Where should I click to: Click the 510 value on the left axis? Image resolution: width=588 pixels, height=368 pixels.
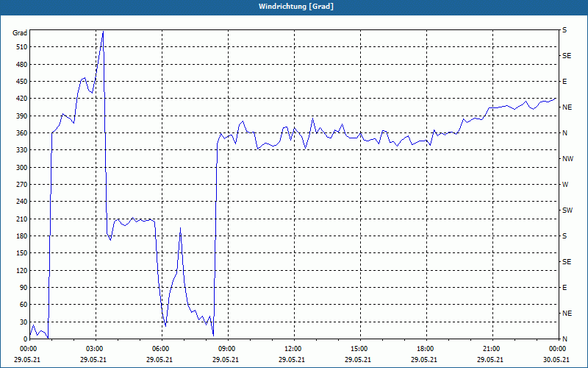[22, 47]
